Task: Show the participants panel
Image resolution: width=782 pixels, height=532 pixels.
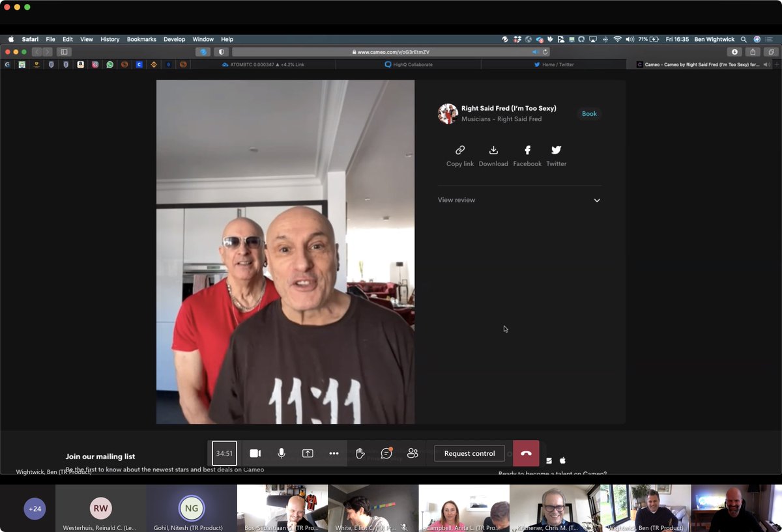Action: click(413, 453)
